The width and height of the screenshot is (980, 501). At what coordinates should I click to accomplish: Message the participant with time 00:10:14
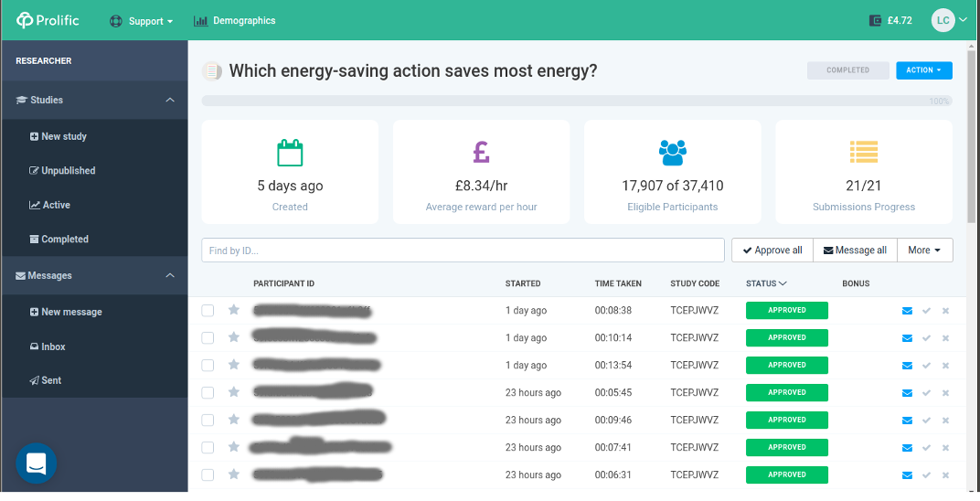908,338
